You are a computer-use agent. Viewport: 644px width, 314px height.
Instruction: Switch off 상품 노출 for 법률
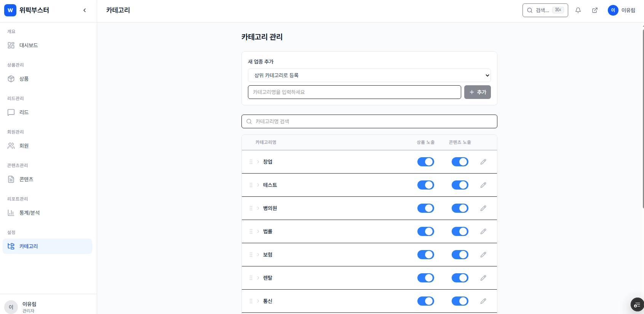click(x=426, y=231)
